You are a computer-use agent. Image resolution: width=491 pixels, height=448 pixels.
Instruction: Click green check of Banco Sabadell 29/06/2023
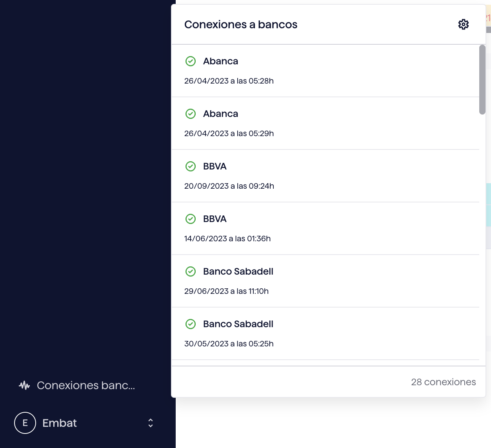(x=191, y=271)
